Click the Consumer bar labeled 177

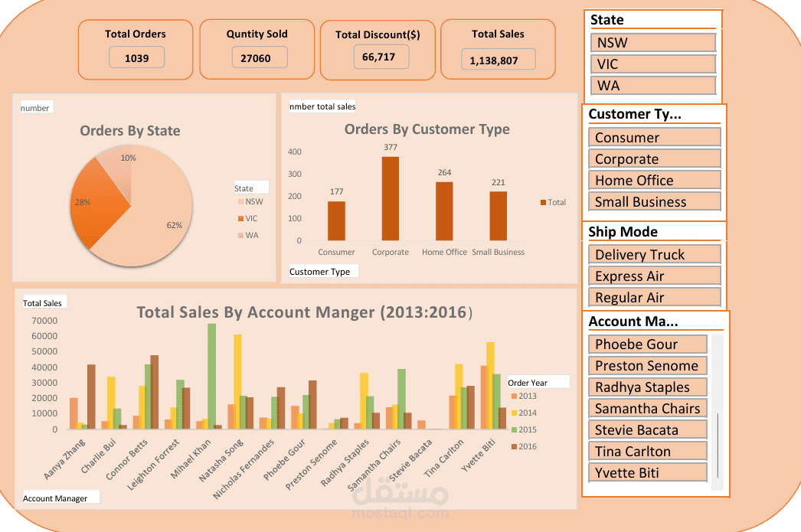[336, 220]
